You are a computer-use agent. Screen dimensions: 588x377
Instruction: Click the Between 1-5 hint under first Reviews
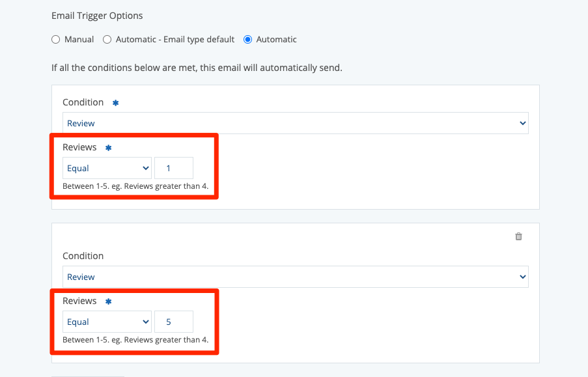pos(135,186)
